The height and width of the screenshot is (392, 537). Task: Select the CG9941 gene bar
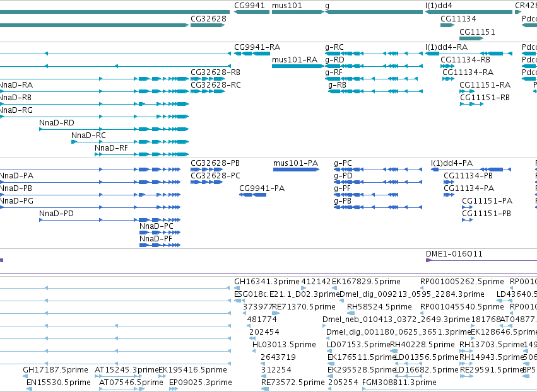coord(252,12)
